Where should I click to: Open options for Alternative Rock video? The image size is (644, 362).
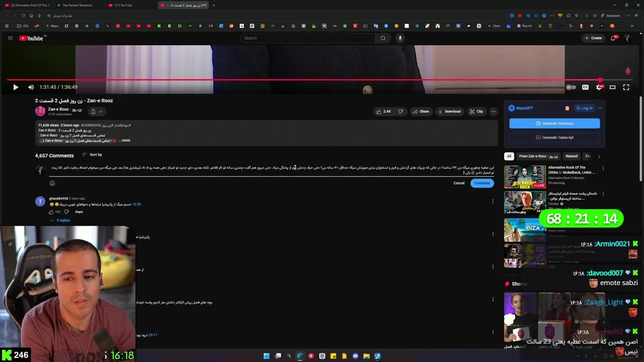[603, 168]
